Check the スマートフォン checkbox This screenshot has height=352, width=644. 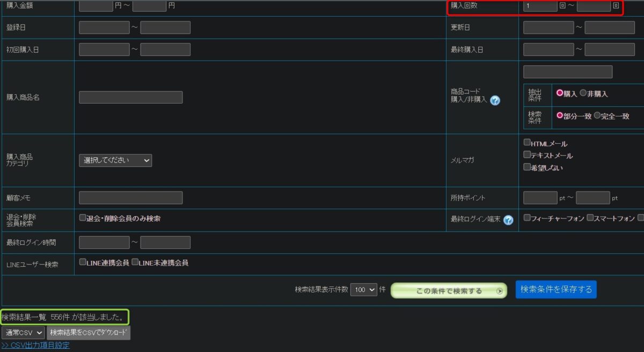click(590, 218)
